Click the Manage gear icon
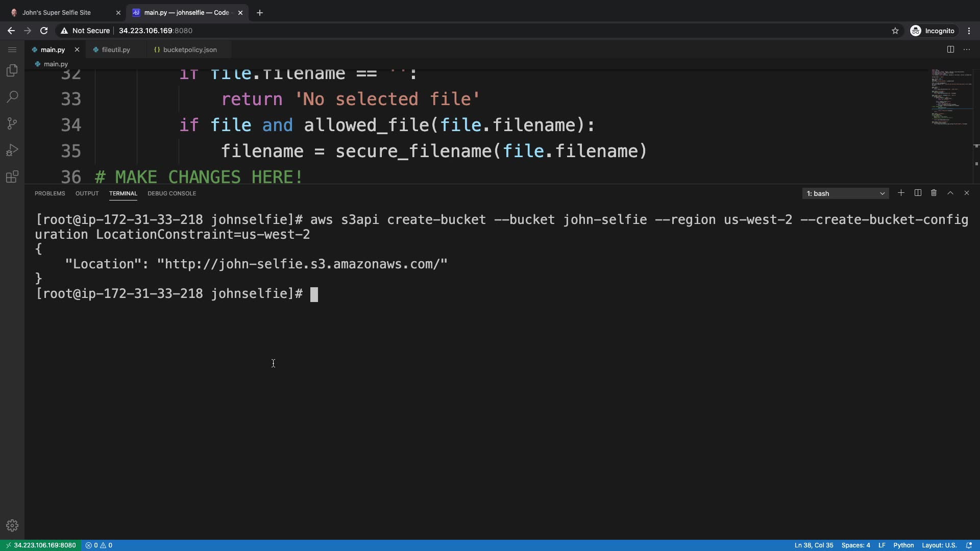Screen dimensions: 980x551 (12, 525)
